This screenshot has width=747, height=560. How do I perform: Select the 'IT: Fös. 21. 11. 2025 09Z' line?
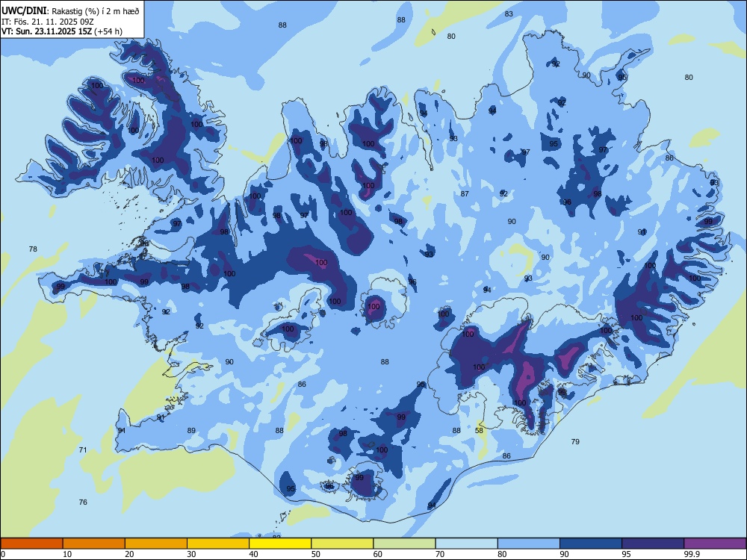(x=48, y=22)
